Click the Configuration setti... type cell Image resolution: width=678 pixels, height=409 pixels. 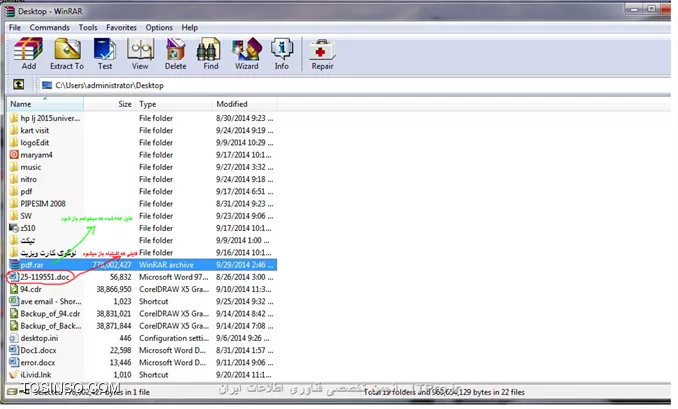point(174,338)
